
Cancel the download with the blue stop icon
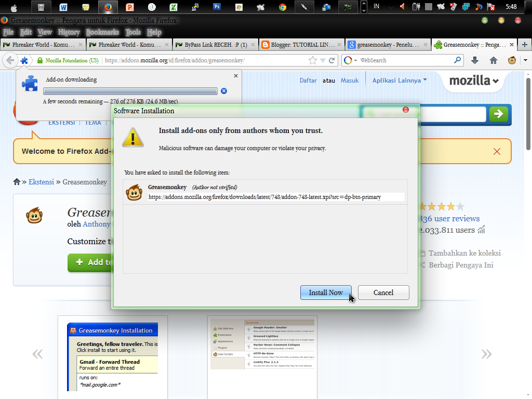point(223,91)
